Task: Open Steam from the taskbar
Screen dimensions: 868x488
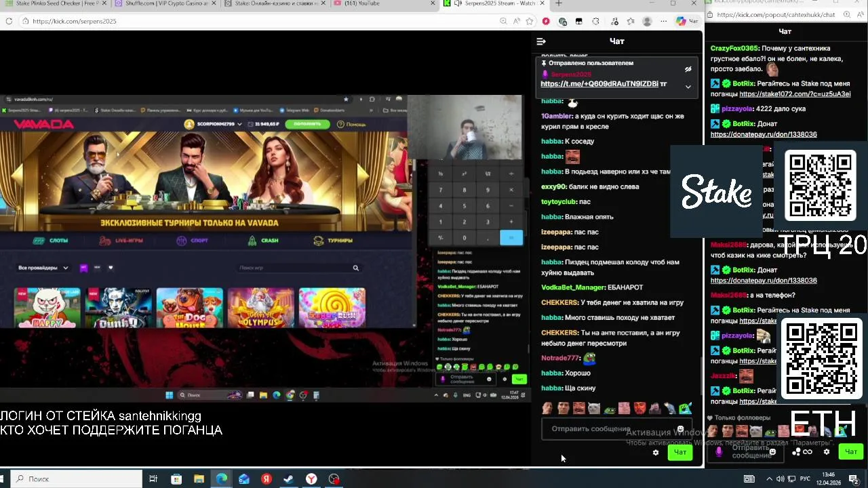Action: coord(288,479)
